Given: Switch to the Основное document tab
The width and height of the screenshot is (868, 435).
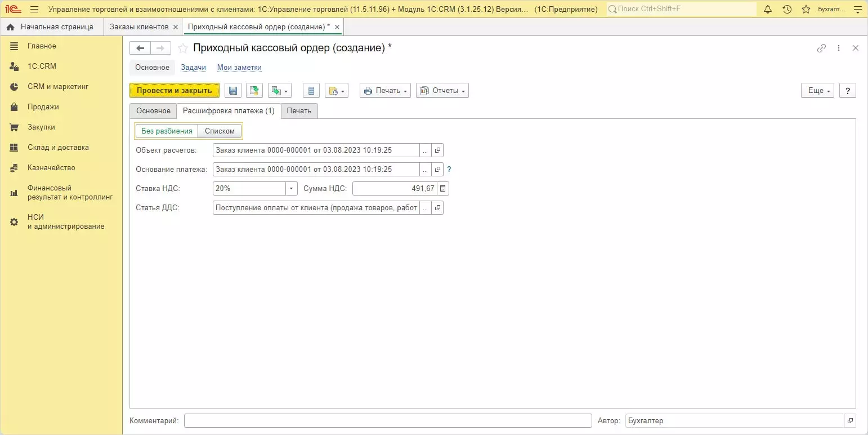Looking at the screenshot, I should (x=153, y=111).
